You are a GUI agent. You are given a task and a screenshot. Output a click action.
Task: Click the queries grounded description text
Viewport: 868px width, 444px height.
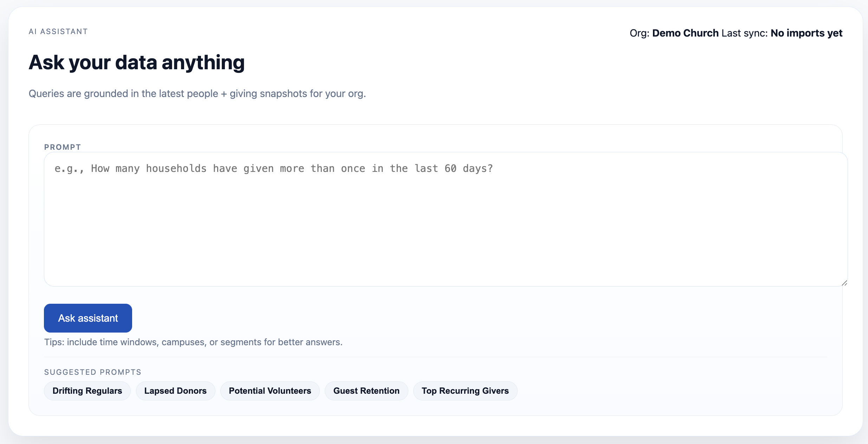[197, 93]
